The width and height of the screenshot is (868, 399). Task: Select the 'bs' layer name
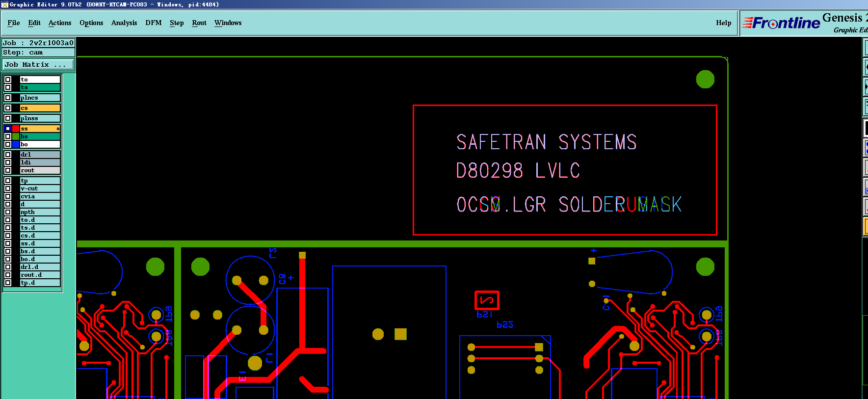[x=40, y=136]
